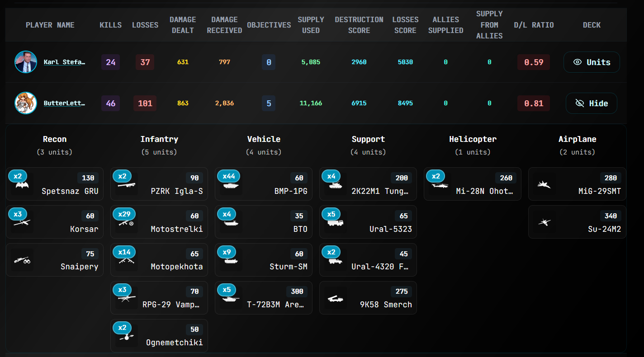Click the Vehicle category heading
The width and height of the screenshot is (644, 357).
click(x=264, y=139)
